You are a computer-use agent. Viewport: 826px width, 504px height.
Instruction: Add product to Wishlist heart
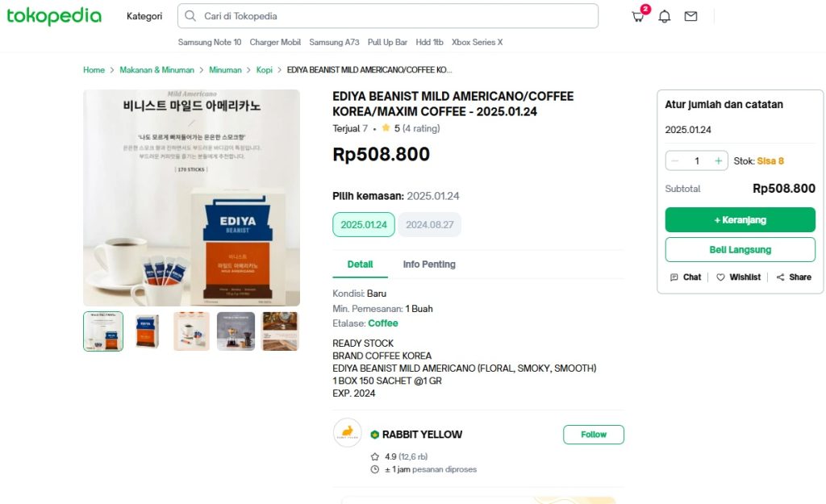(738, 277)
